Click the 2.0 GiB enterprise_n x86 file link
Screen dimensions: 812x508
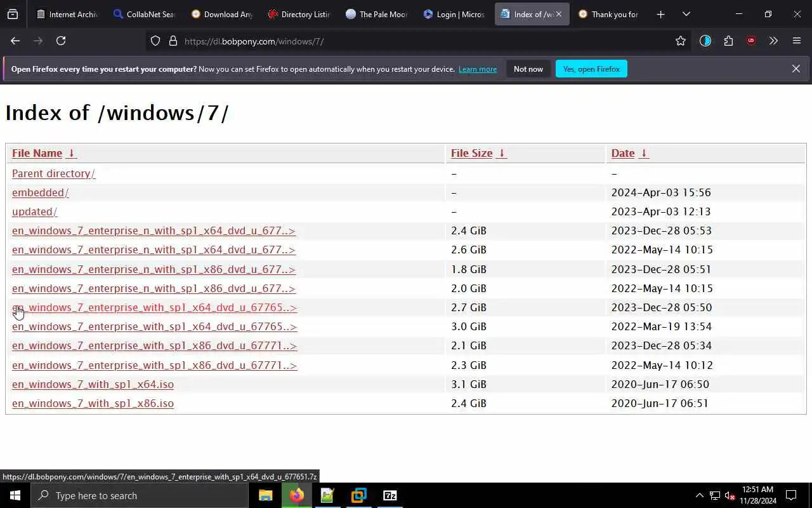click(x=154, y=288)
